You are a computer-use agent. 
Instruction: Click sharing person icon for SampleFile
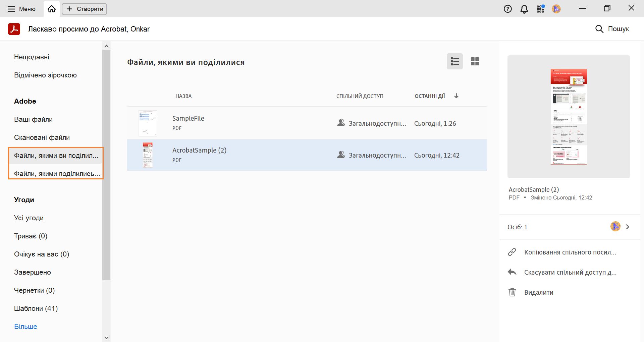tap(341, 123)
